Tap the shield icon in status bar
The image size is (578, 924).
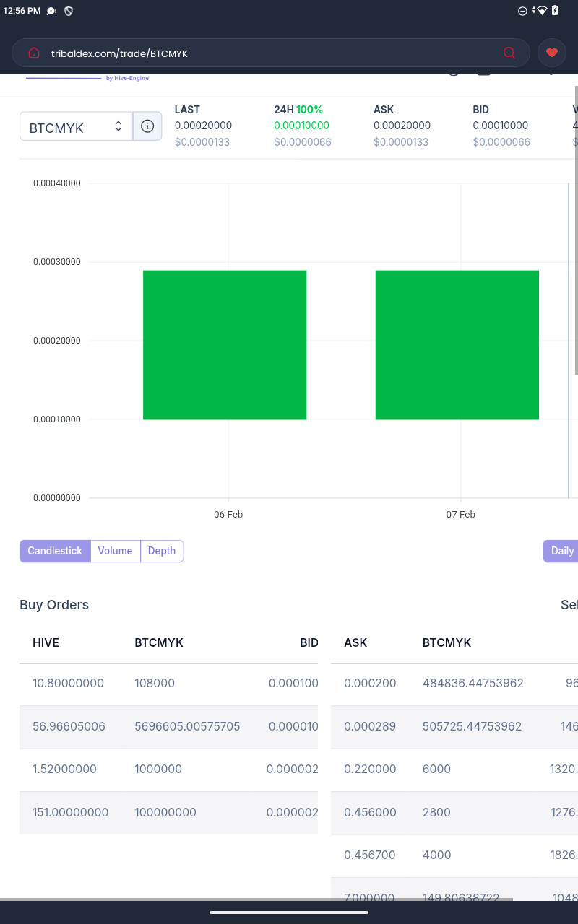pyautogui.click(x=69, y=11)
